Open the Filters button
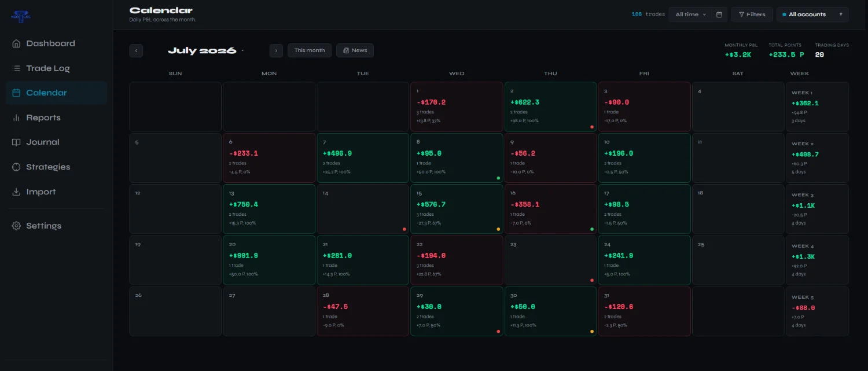868x371 pixels. [x=752, y=14]
